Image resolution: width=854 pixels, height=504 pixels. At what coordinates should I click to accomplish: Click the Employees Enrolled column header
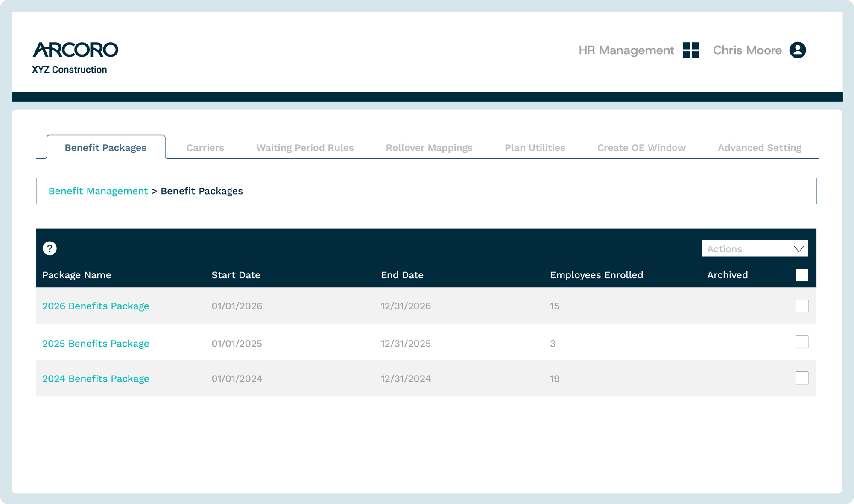(597, 275)
